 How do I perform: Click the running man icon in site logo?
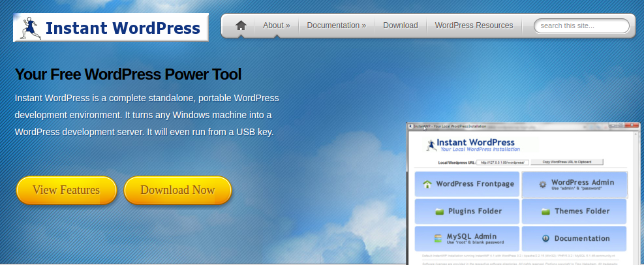(29, 28)
